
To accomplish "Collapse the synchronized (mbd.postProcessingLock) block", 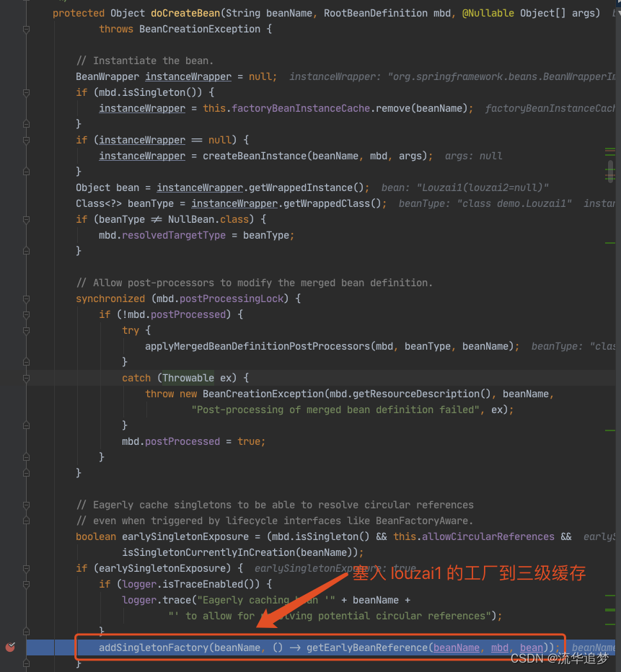I will click(x=26, y=299).
